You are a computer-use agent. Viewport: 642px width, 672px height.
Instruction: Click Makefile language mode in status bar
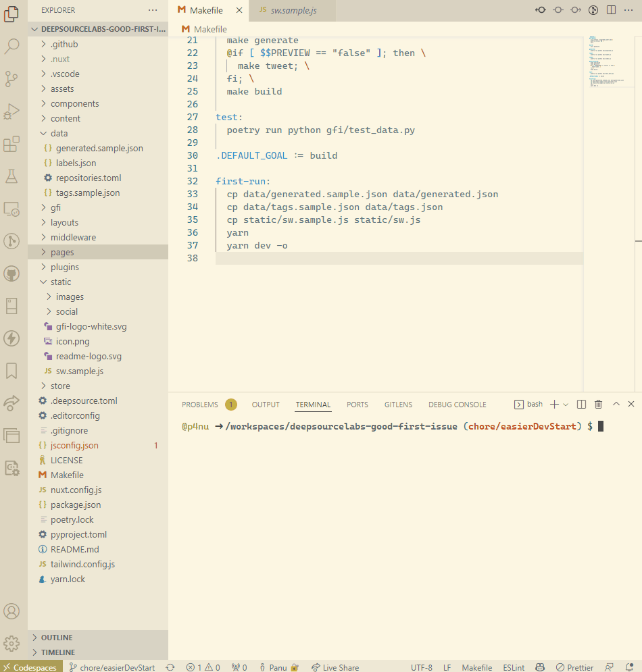[477, 667]
